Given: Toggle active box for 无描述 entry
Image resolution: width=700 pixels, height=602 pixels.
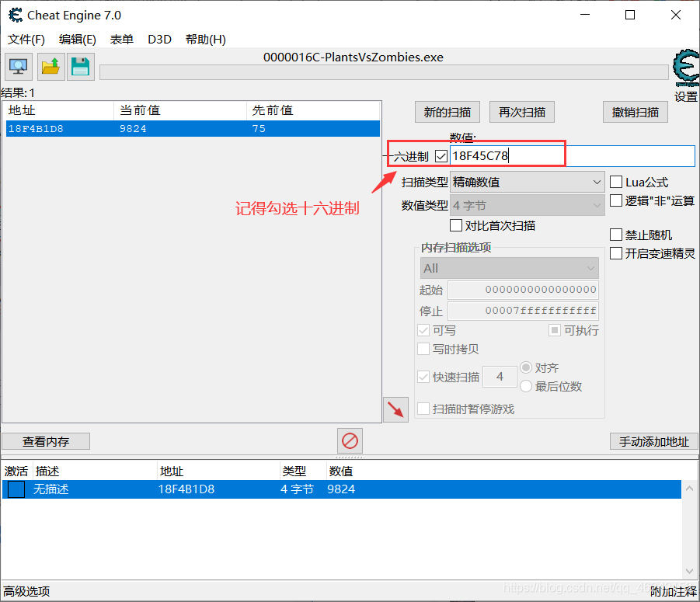Looking at the screenshot, I should coord(16,489).
